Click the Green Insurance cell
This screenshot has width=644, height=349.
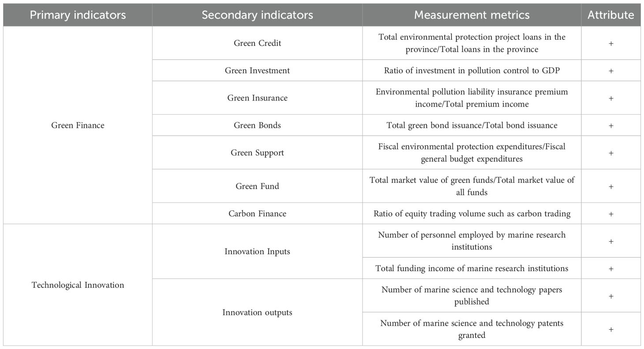[x=257, y=98]
